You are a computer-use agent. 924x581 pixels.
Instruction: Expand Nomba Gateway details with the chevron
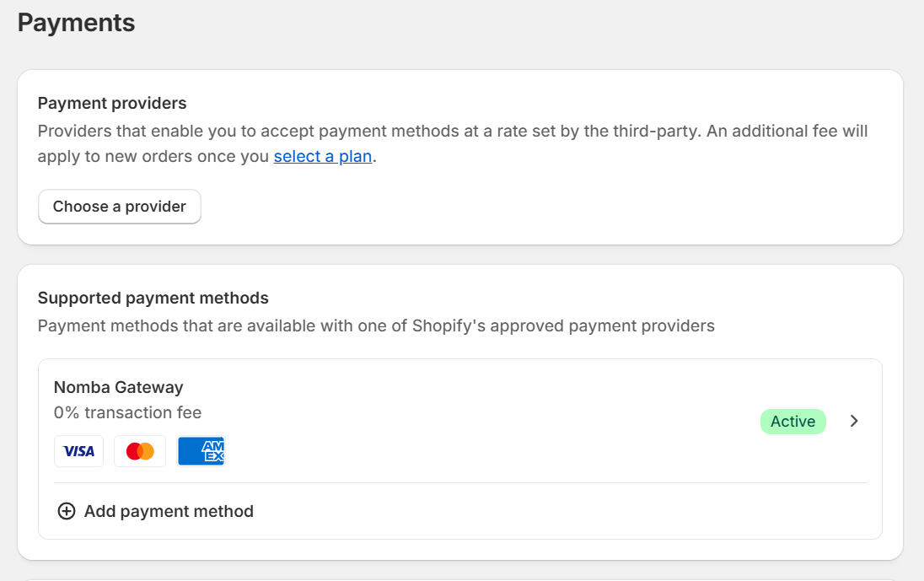click(854, 422)
